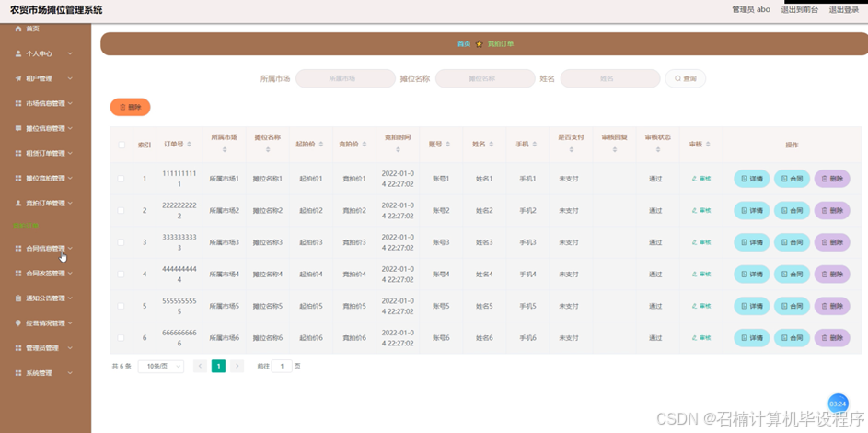
Task: Expand the 系统管理 chevron
Action: pos(70,373)
